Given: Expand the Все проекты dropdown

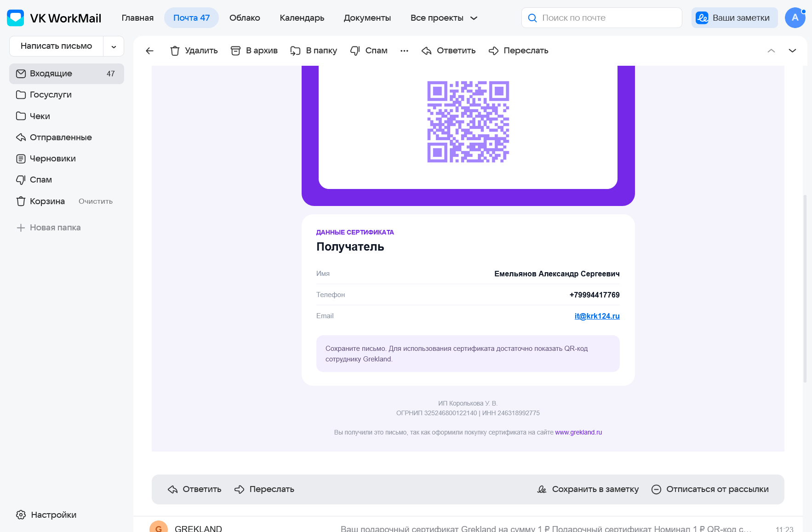Looking at the screenshot, I should tap(444, 18).
